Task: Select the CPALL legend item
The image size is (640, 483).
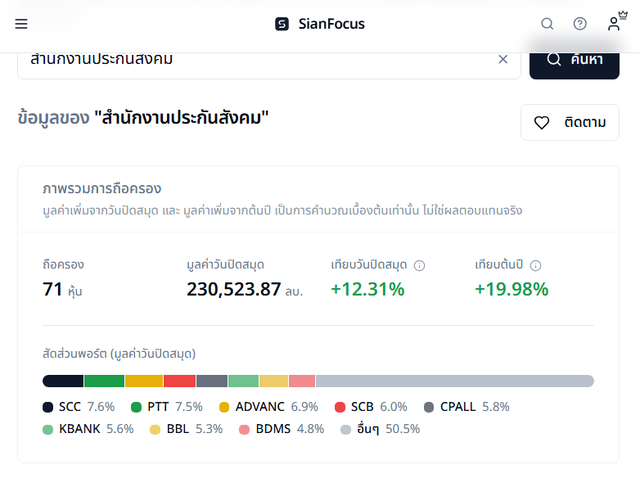Action: pyautogui.click(x=467, y=407)
